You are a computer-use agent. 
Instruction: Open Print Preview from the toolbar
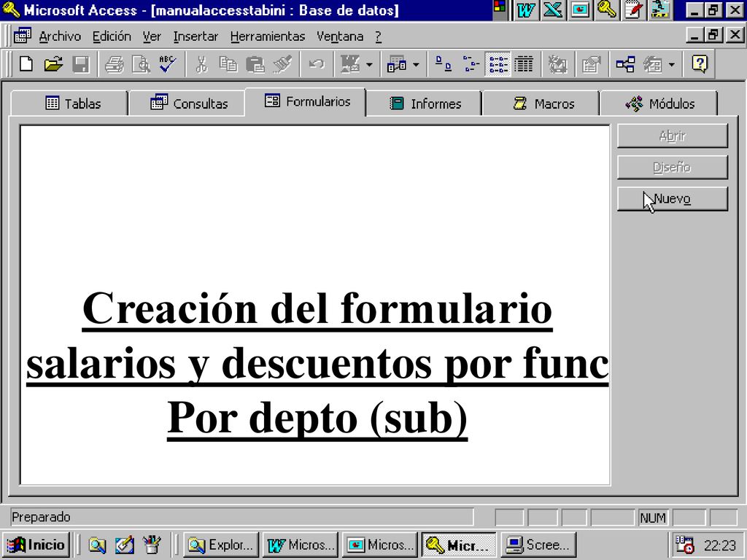pyautogui.click(x=141, y=64)
